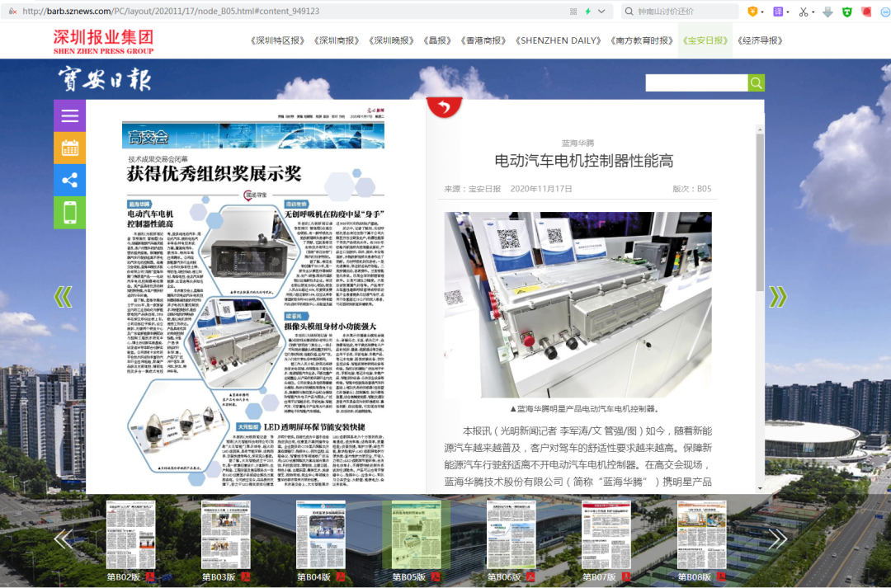Click the browser search box 钟南山讨价还价

680,12
